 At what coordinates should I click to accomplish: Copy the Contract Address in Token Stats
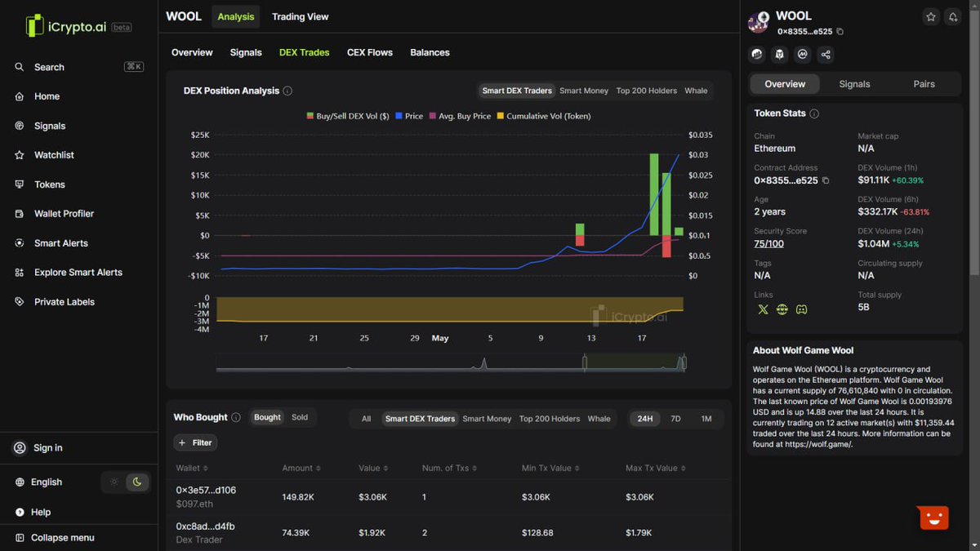pyautogui.click(x=826, y=180)
